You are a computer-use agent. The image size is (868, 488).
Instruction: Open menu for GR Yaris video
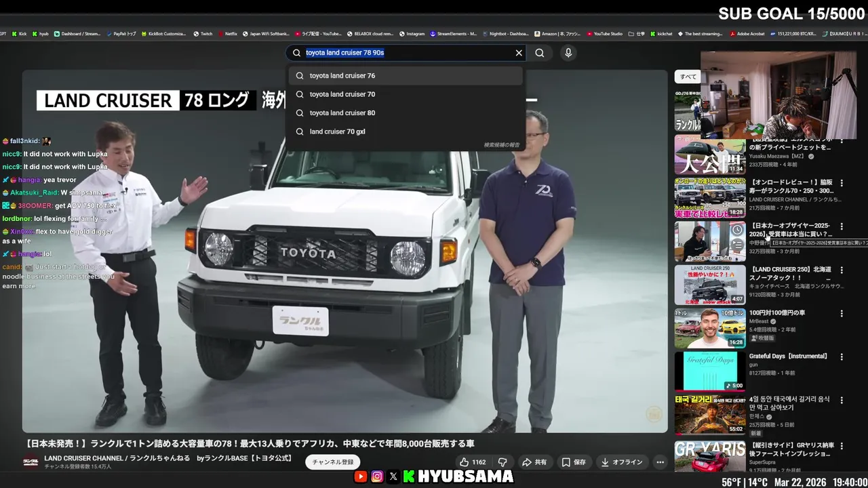coord(842,446)
